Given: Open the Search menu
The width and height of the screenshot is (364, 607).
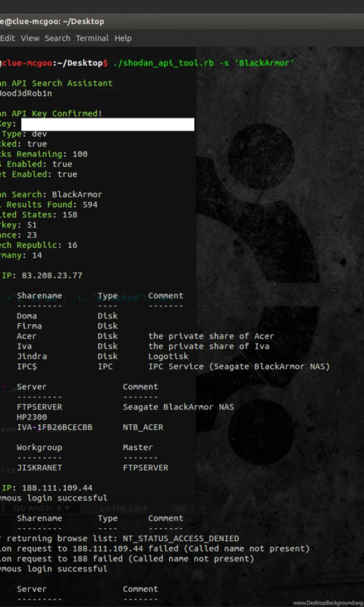Looking at the screenshot, I should (58, 39).
